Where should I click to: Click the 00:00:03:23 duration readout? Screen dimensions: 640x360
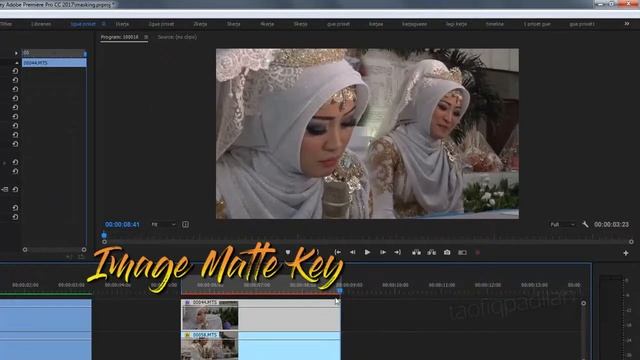click(611, 224)
